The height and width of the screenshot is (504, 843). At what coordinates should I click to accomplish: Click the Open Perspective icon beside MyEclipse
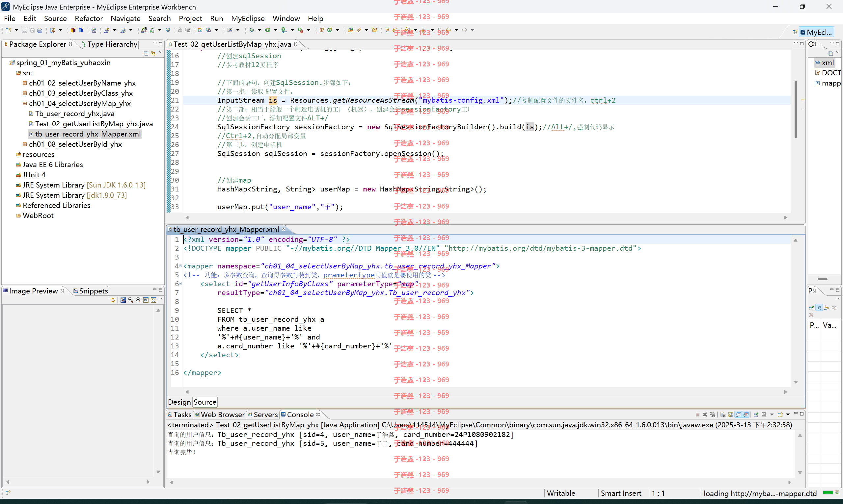[795, 32]
